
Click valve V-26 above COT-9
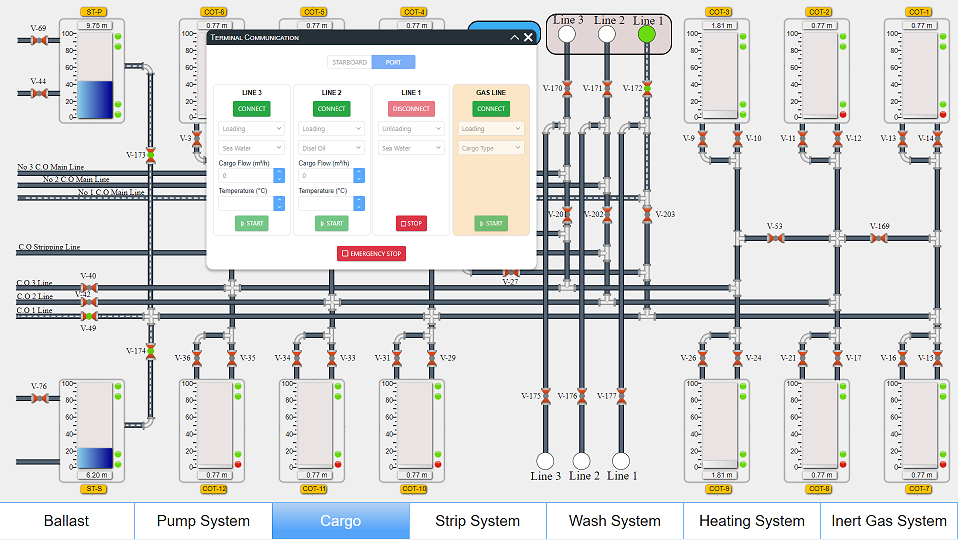703,358
